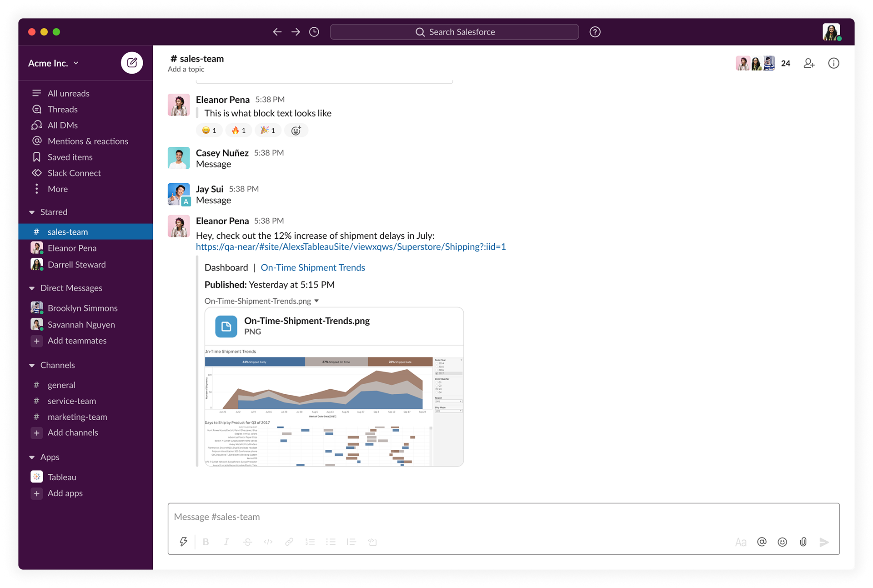Start an ordered list in composer
The width and height of the screenshot is (873, 588).
(310, 542)
